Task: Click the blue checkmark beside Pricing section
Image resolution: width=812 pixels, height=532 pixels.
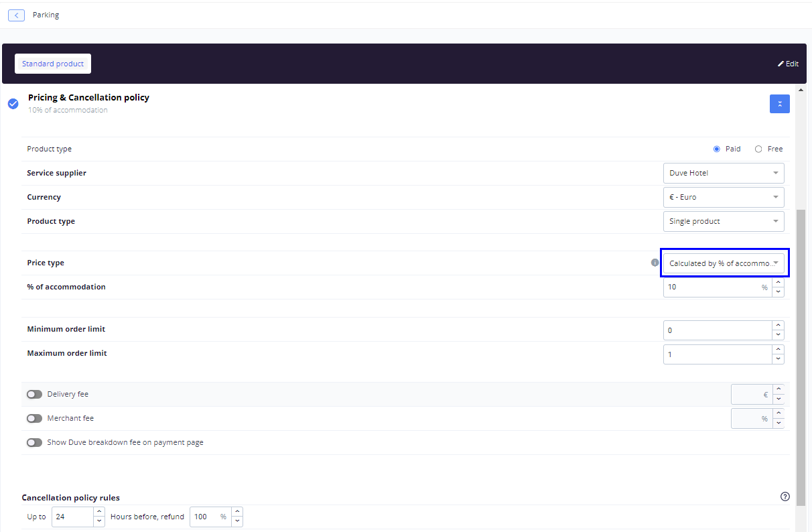Action: point(13,104)
